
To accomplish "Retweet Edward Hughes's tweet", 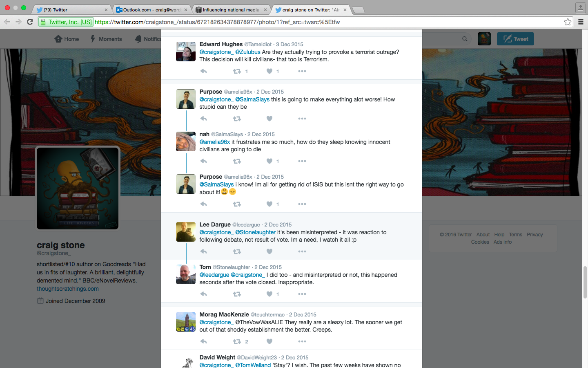I will pos(237,71).
